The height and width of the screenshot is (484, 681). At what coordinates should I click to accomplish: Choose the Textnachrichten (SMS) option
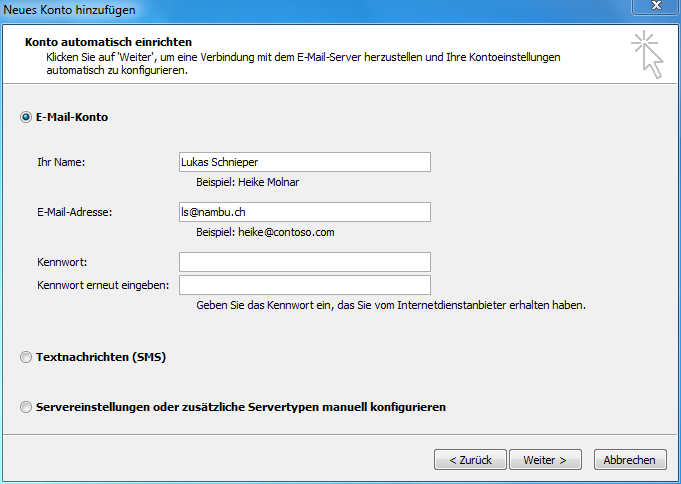[x=26, y=357]
